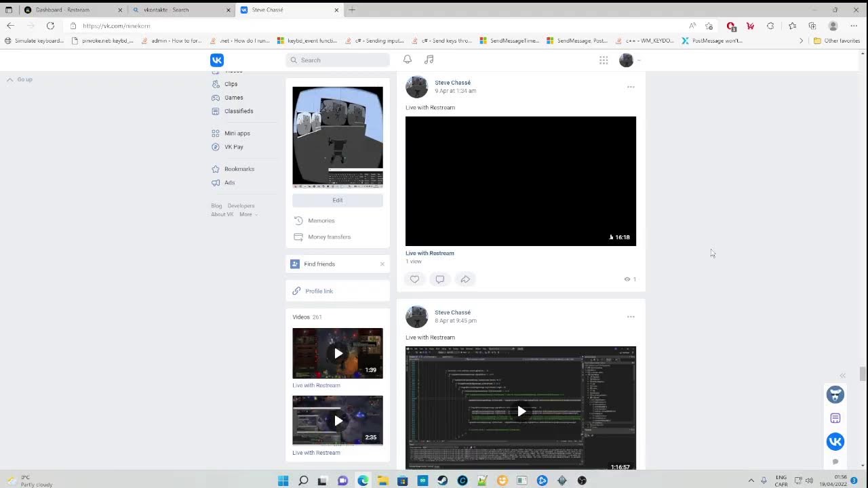
Task: Open Ads in the sidebar
Action: click(x=229, y=182)
